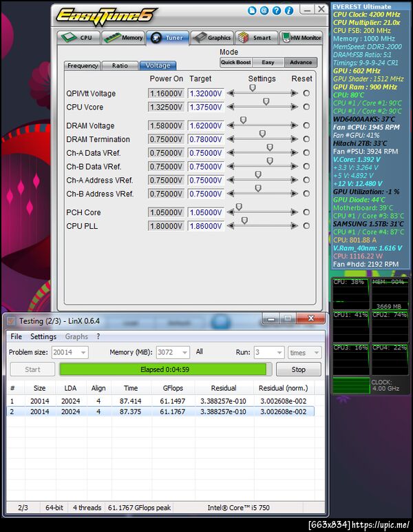
Task: Click the DRAM Voltage slider handle
Action: coord(243,120)
